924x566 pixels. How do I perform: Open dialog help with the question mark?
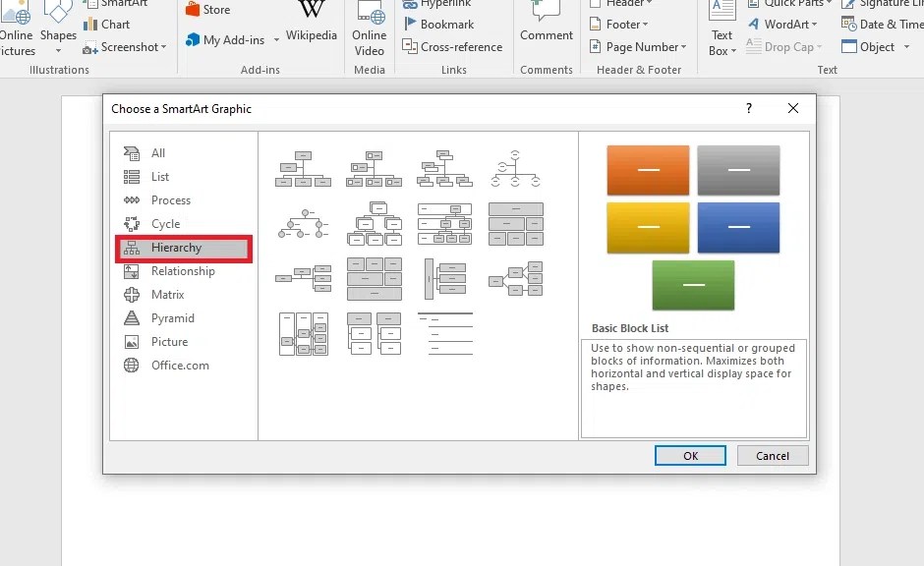[748, 108]
